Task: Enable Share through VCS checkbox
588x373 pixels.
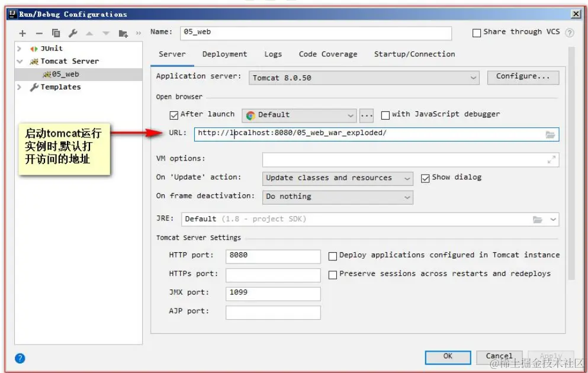Action: click(476, 33)
